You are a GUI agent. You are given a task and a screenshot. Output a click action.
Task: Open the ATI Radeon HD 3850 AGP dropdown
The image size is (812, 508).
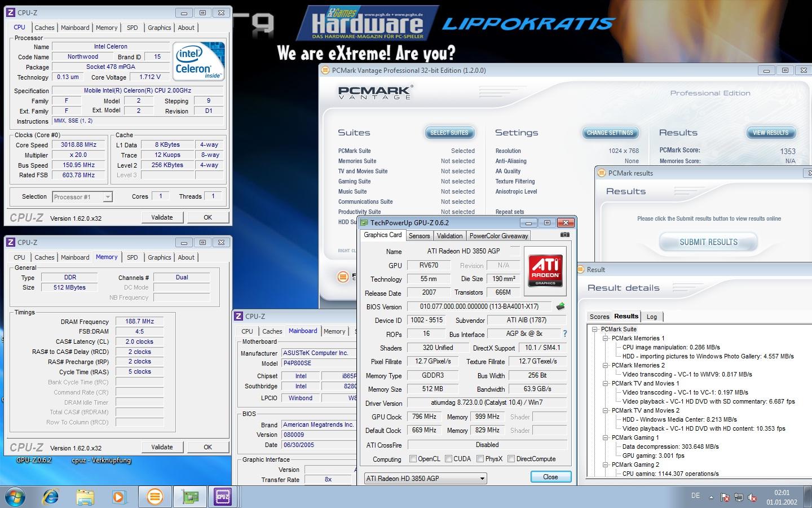tap(425, 478)
